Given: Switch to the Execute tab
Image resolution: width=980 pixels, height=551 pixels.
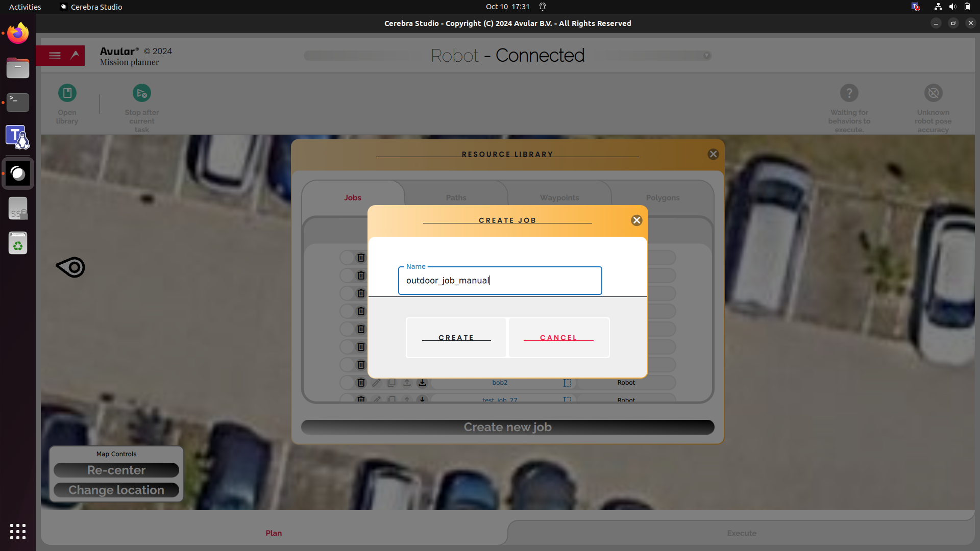Looking at the screenshot, I should click(x=741, y=533).
